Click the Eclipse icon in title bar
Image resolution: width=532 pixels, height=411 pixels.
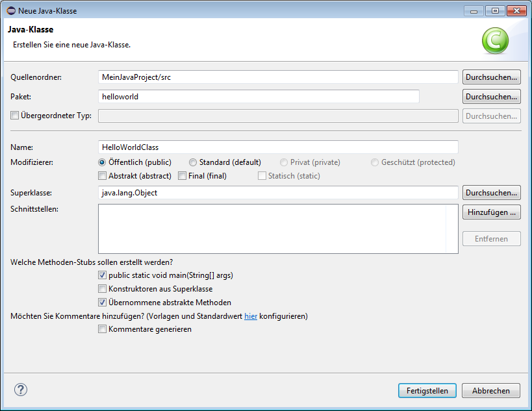[9, 10]
